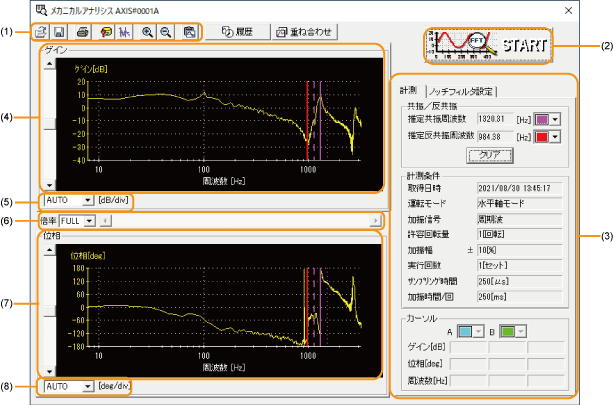Zoom in with the plus magnifier icon
Viewport: 613px width, 405px height.
(x=147, y=32)
